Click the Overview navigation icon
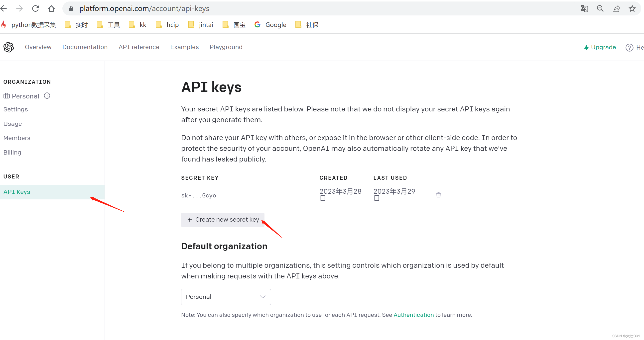 point(38,47)
